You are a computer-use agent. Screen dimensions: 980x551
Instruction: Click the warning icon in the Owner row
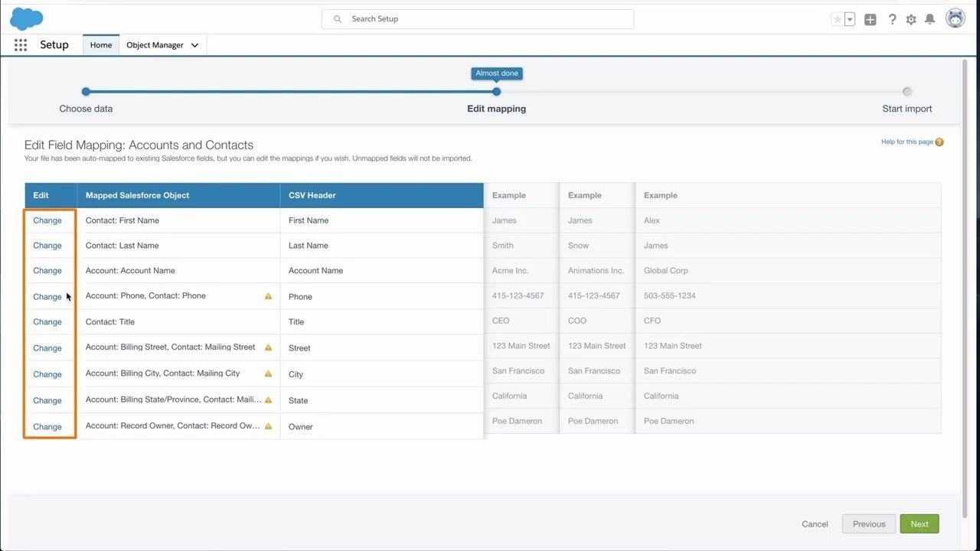(x=268, y=426)
